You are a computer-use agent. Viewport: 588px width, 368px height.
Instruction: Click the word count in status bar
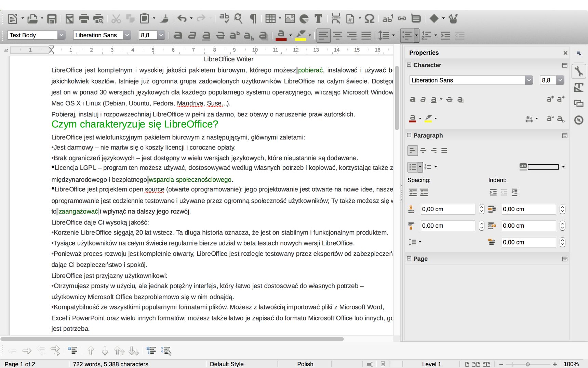(110, 364)
